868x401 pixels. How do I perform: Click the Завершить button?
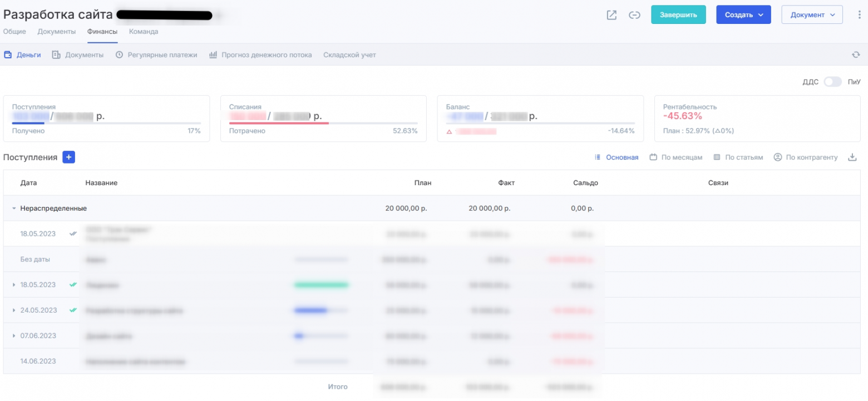pyautogui.click(x=678, y=15)
